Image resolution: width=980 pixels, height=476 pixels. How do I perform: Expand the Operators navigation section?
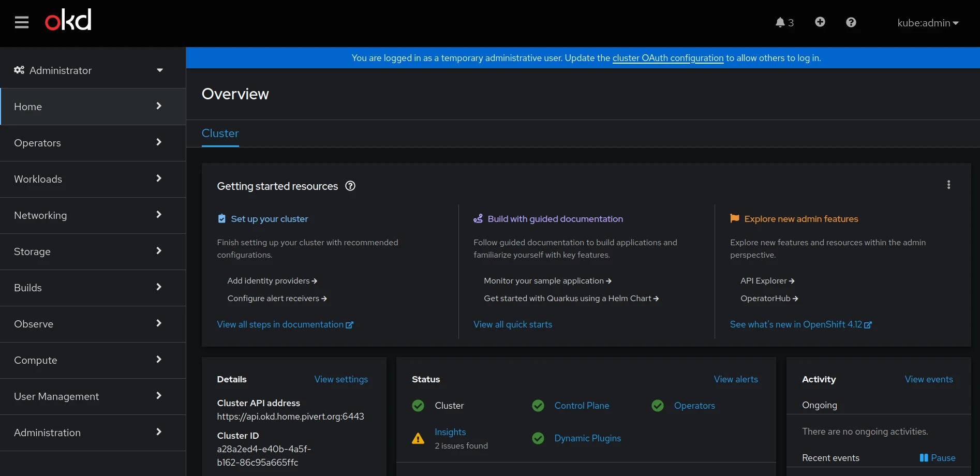pos(93,143)
